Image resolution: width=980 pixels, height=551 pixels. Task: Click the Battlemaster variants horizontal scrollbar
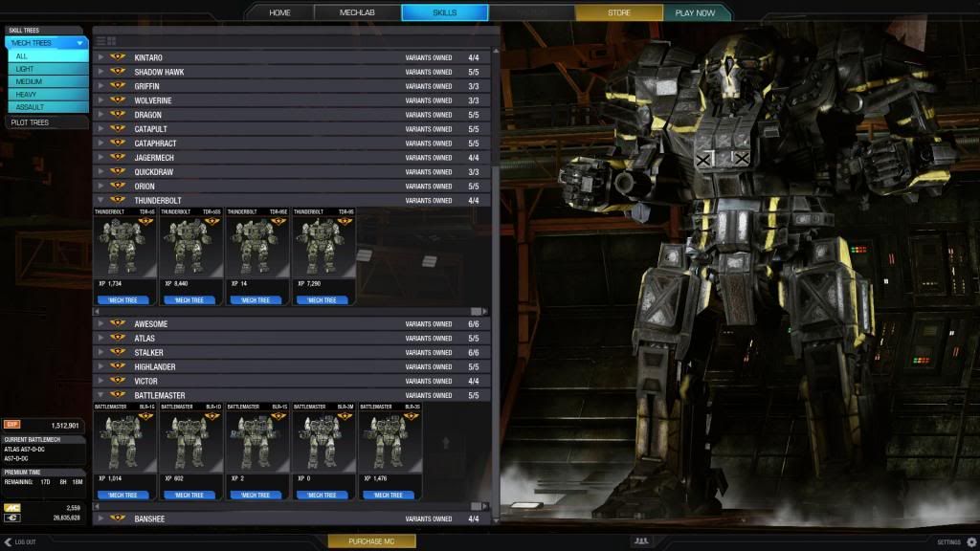coord(291,506)
